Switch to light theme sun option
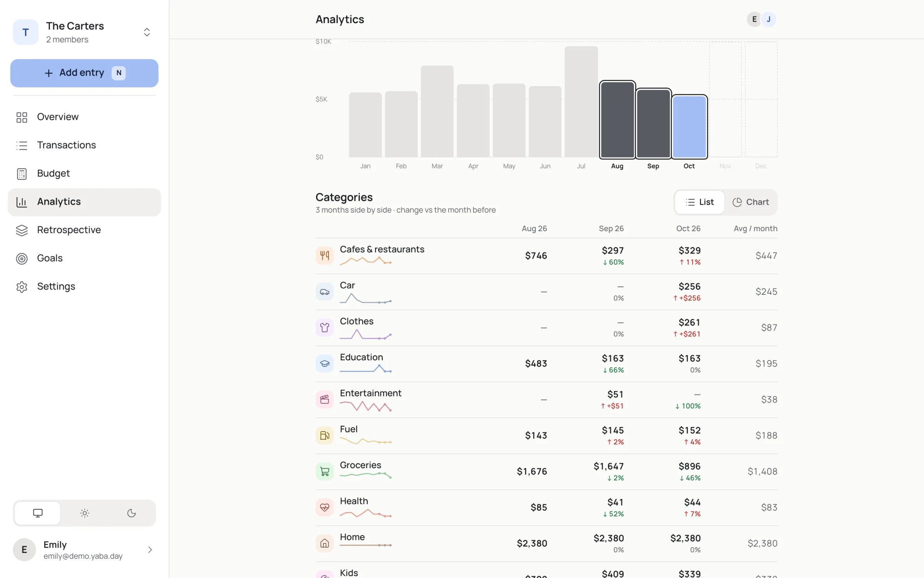The width and height of the screenshot is (924, 578). tap(85, 513)
